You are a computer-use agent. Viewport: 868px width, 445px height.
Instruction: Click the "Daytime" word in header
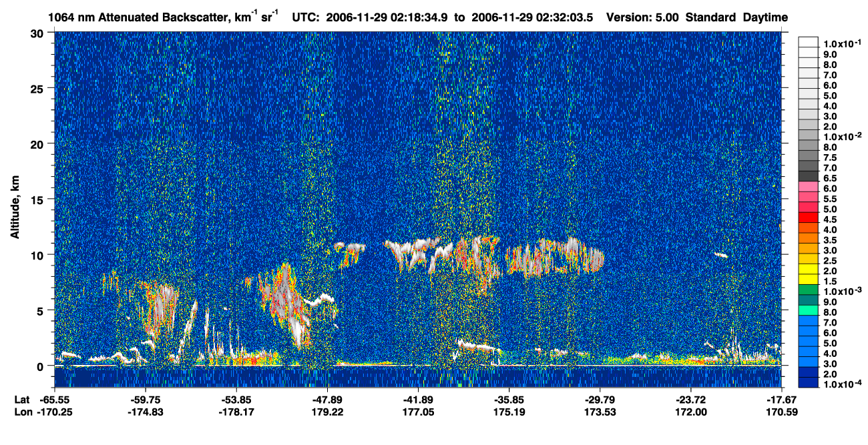pyautogui.click(x=766, y=17)
